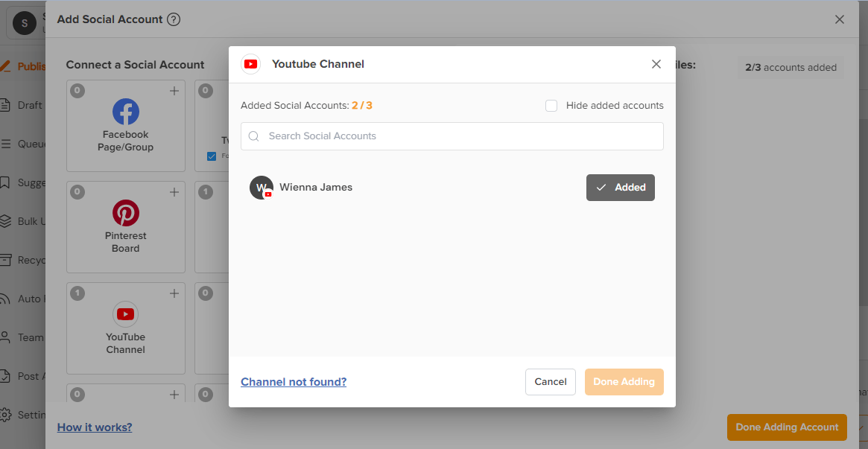The height and width of the screenshot is (449, 868).
Task: Click Wienna James avatar
Action: 262,188
